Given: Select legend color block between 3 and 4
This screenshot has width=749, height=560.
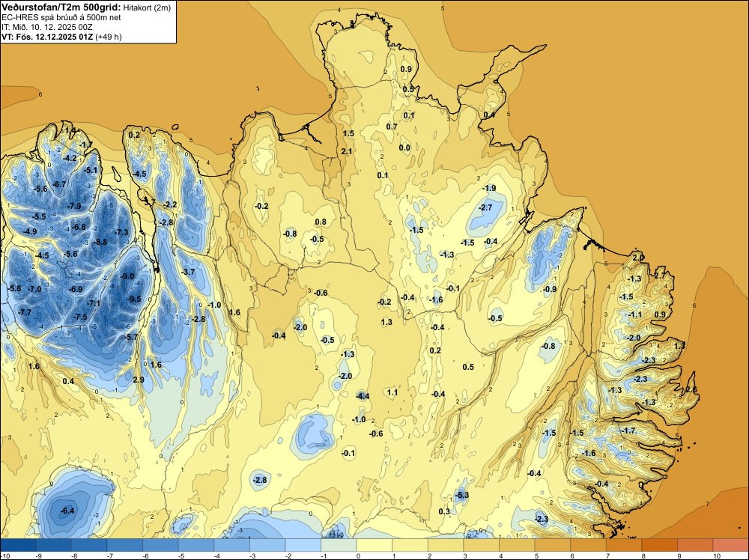Looking at the screenshot, I should (482, 545).
